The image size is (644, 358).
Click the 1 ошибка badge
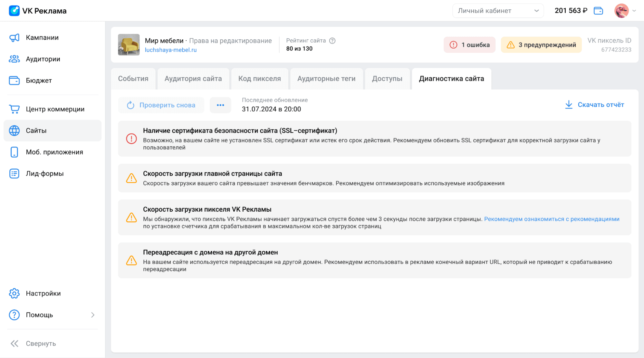coord(469,45)
